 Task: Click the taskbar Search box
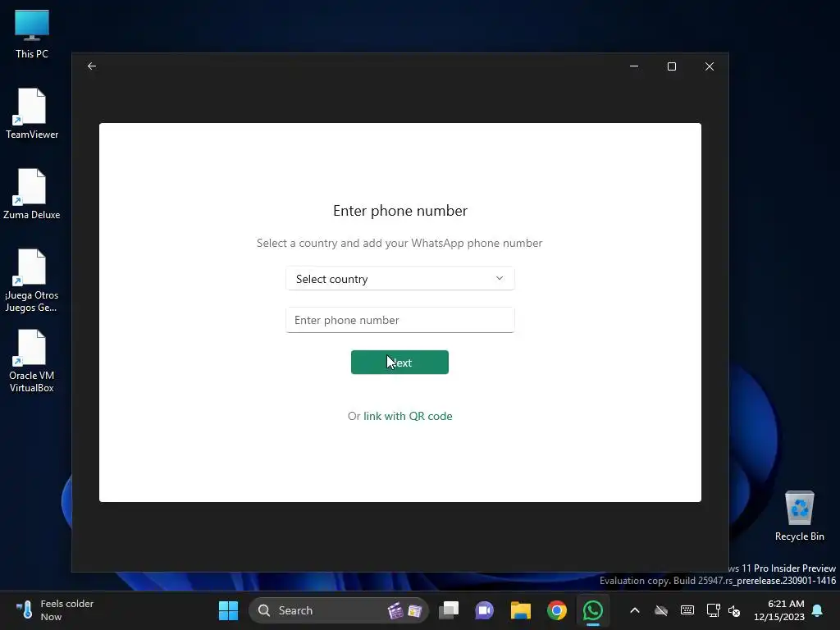point(339,610)
